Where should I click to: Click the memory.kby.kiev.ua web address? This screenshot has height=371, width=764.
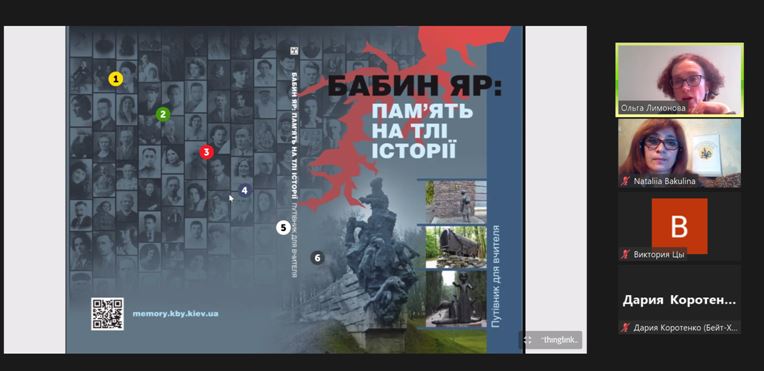[x=175, y=313]
